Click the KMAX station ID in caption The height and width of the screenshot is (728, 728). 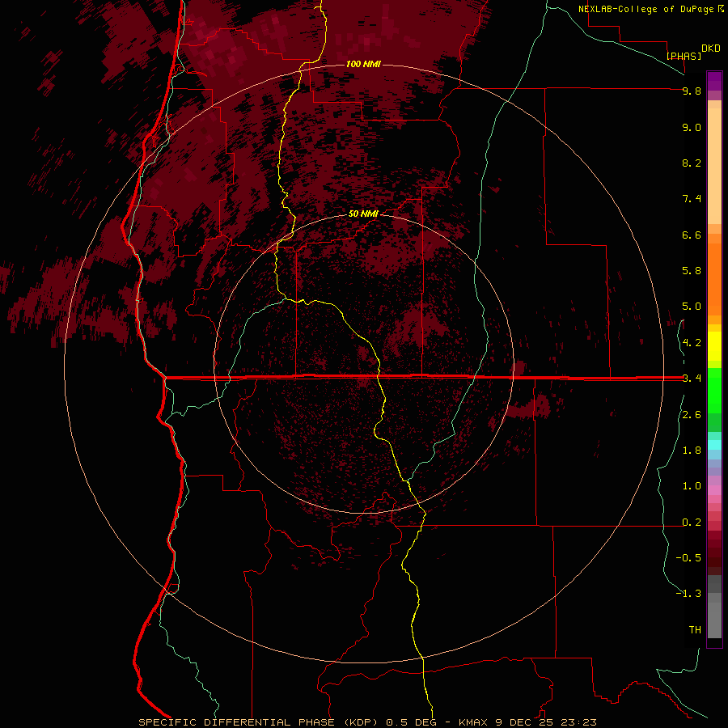coord(473,722)
